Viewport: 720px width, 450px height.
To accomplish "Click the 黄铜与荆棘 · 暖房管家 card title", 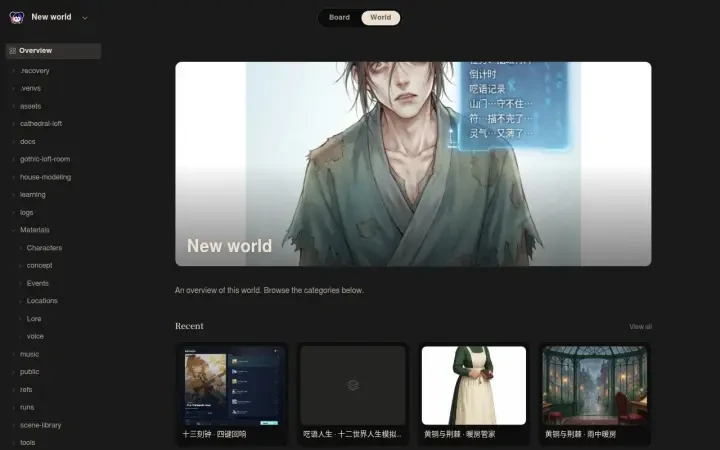I will (459, 434).
